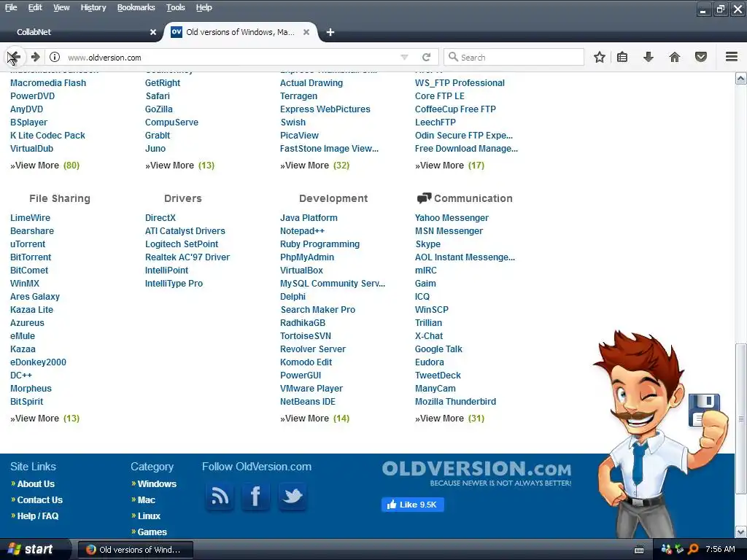
Task: Open the taskbar Firefox window button
Action: point(135,550)
